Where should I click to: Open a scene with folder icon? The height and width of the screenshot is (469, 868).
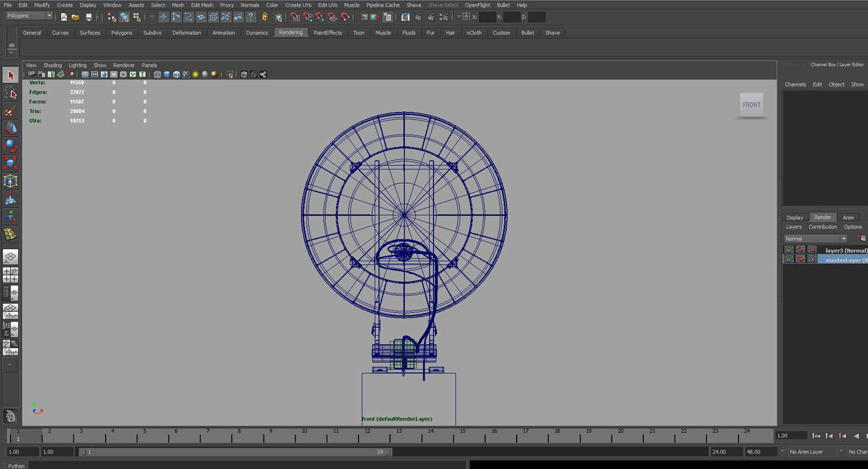[76, 17]
